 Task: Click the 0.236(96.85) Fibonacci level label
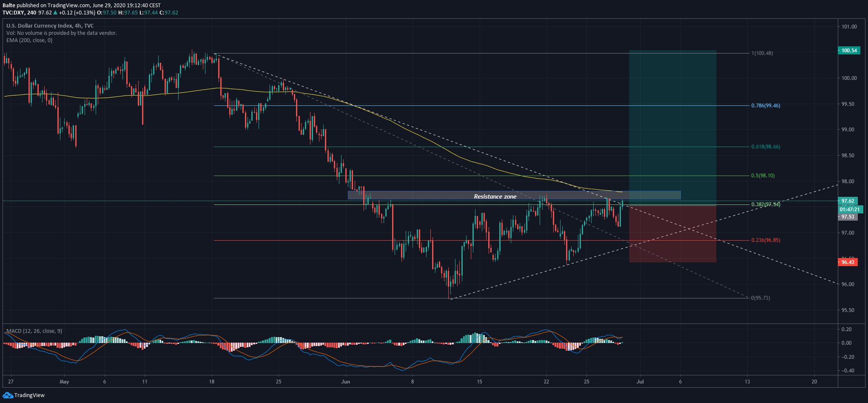[x=766, y=240]
